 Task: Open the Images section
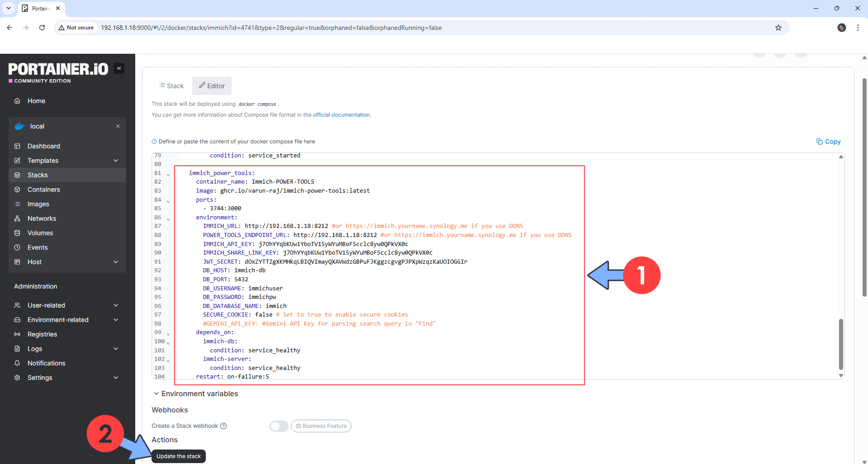38,204
